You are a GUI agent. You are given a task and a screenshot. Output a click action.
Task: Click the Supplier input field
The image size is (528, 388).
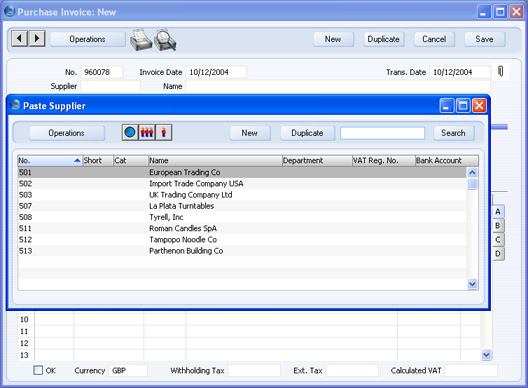[x=110, y=86]
